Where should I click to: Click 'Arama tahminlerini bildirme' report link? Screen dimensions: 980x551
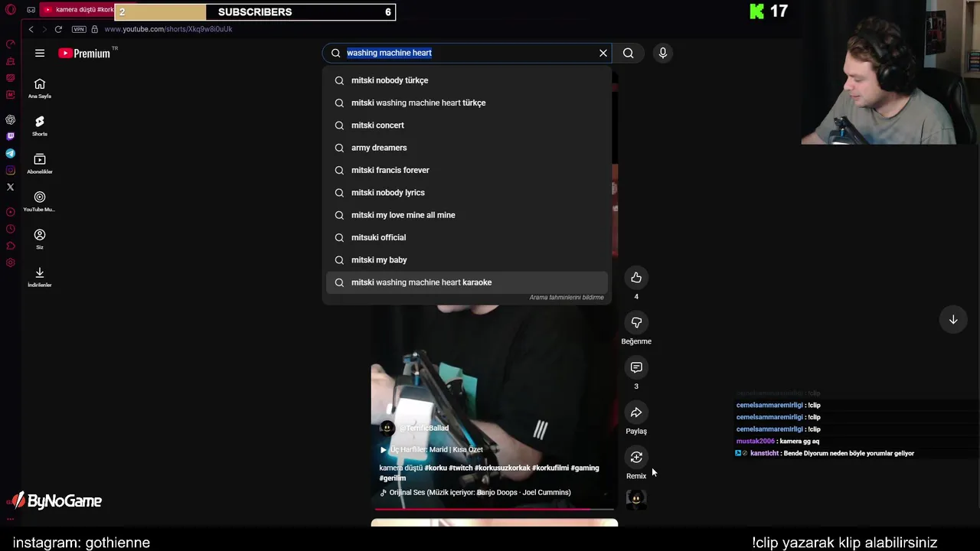coord(567,298)
